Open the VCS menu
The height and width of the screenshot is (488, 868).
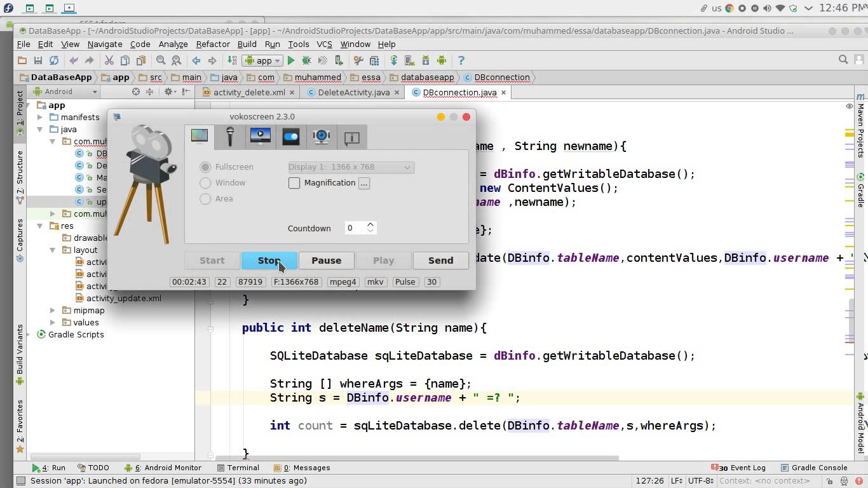324,44
